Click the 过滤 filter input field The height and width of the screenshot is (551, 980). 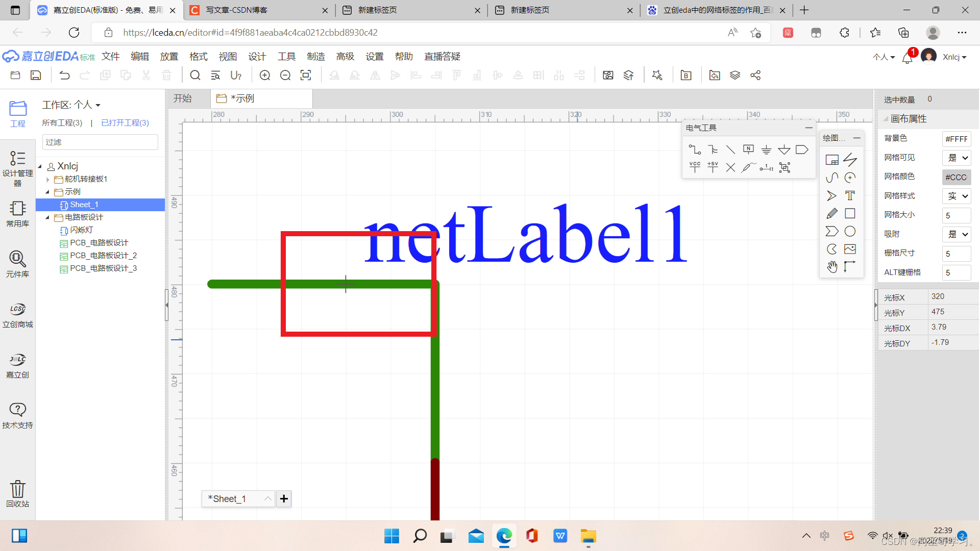(x=100, y=142)
